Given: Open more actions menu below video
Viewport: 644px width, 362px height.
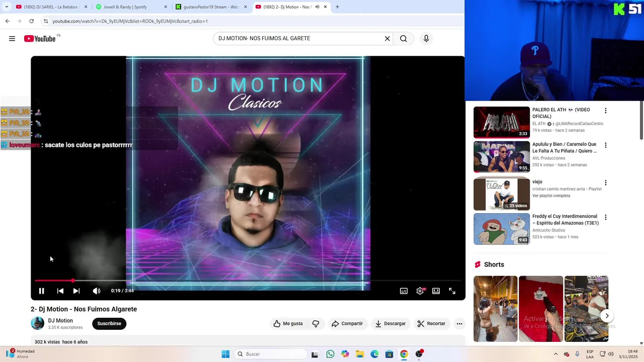Looking at the screenshot, I should [x=459, y=324].
